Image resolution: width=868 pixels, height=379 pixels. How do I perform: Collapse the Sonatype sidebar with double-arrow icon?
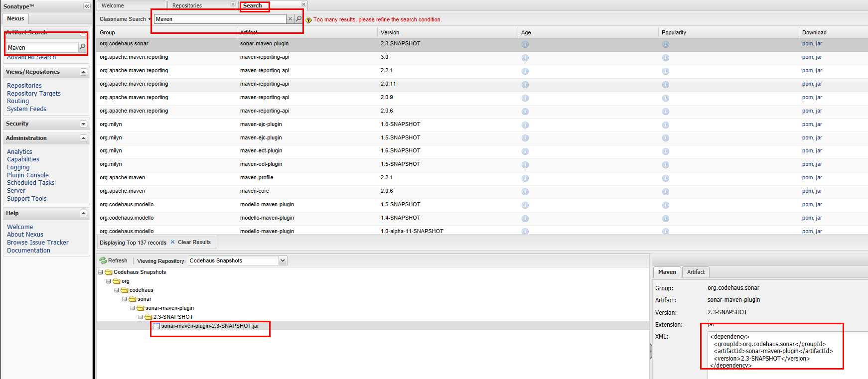87,6
